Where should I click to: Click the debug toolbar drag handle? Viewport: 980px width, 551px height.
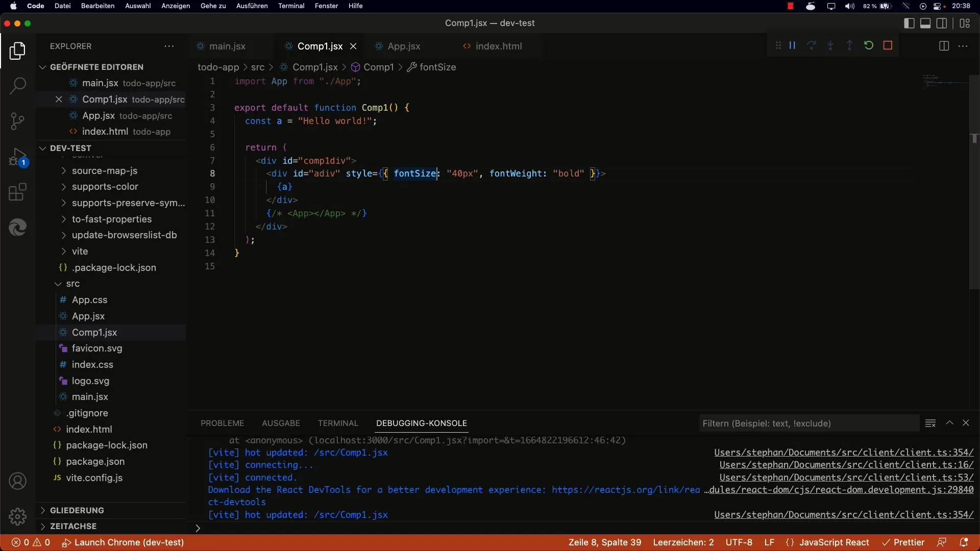[778, 45]
